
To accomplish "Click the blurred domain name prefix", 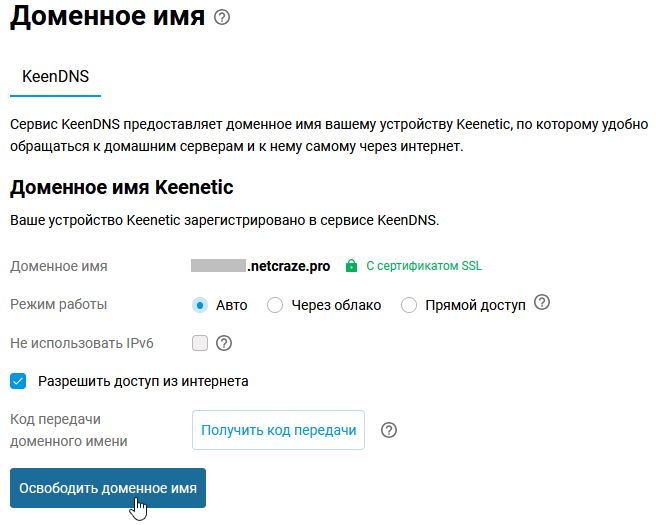I will [x=218, y=267].
